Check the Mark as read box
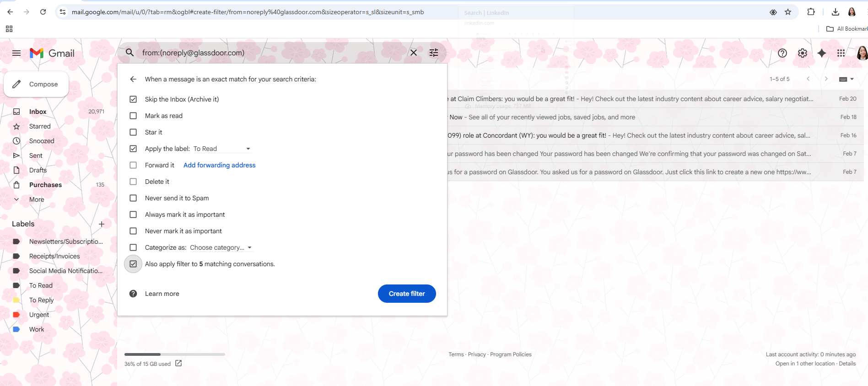The height and width of the screenshot is (386, 868). pyautogui.click(x=133, y=116)
